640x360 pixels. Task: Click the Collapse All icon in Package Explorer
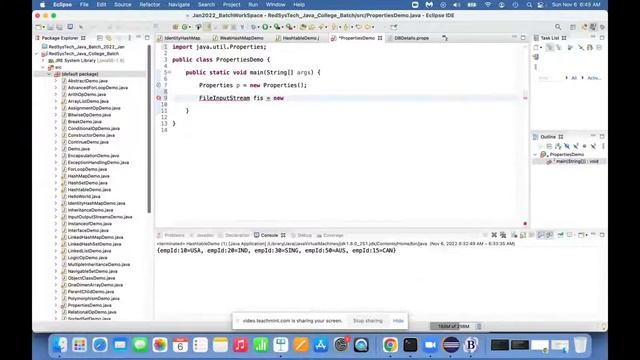(x=100, y=38)
